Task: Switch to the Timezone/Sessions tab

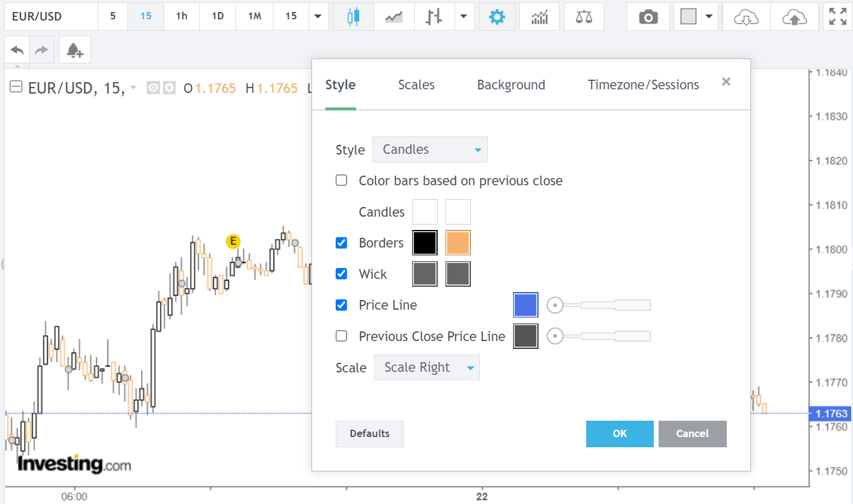Action: click(x=643, y=85)
